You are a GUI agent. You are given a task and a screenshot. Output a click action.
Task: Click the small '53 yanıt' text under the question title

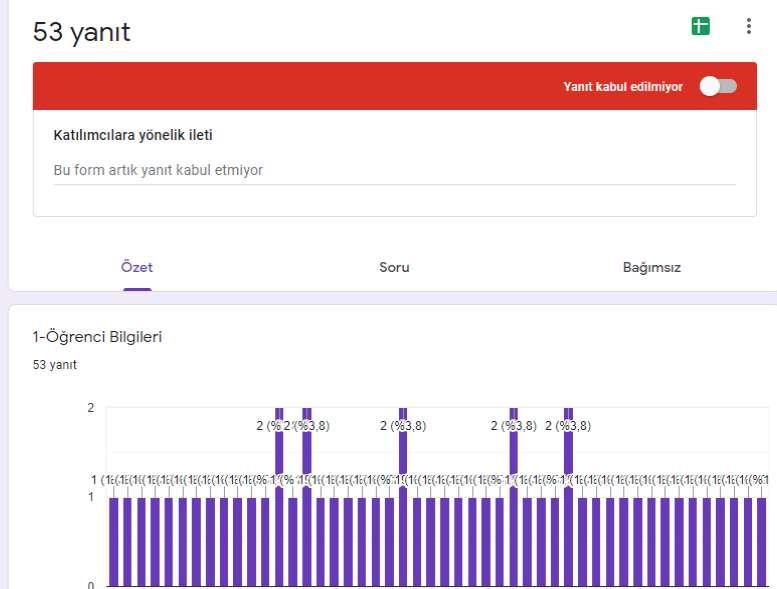pyautogui.click(x=55, y=365)
